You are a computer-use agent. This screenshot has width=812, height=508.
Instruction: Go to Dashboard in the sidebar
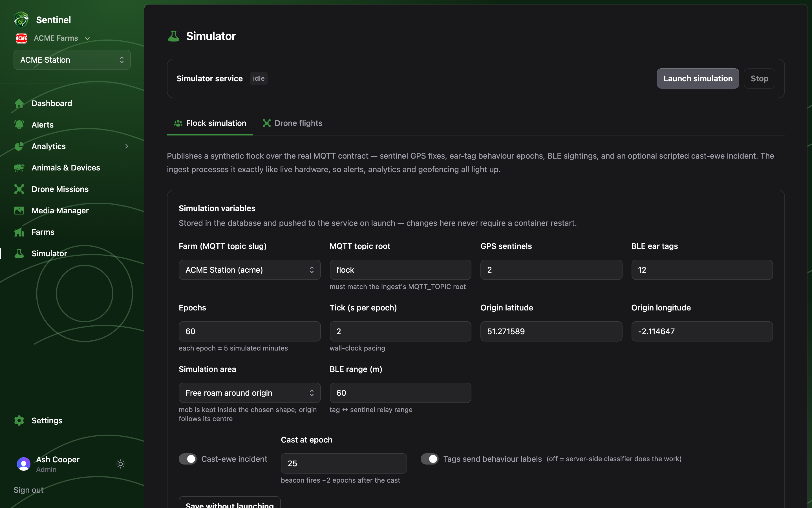coord(52,104)
